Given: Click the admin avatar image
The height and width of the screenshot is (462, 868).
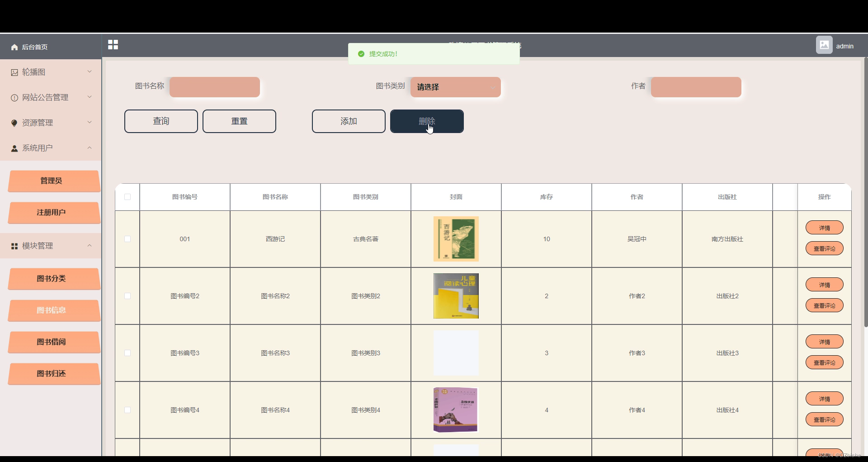Looking at the screenshot, I should pos(825,45).
